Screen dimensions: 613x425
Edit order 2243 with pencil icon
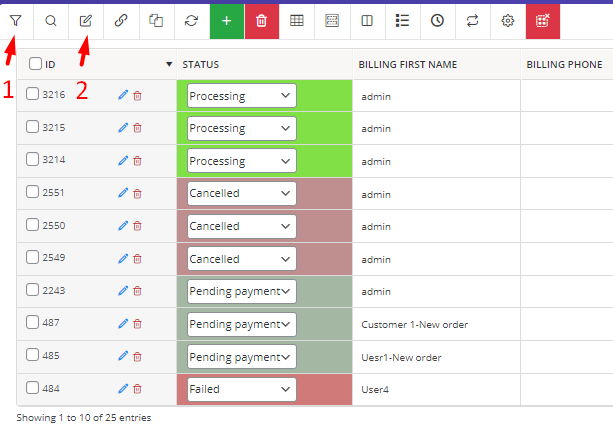[x=123, y=291]
